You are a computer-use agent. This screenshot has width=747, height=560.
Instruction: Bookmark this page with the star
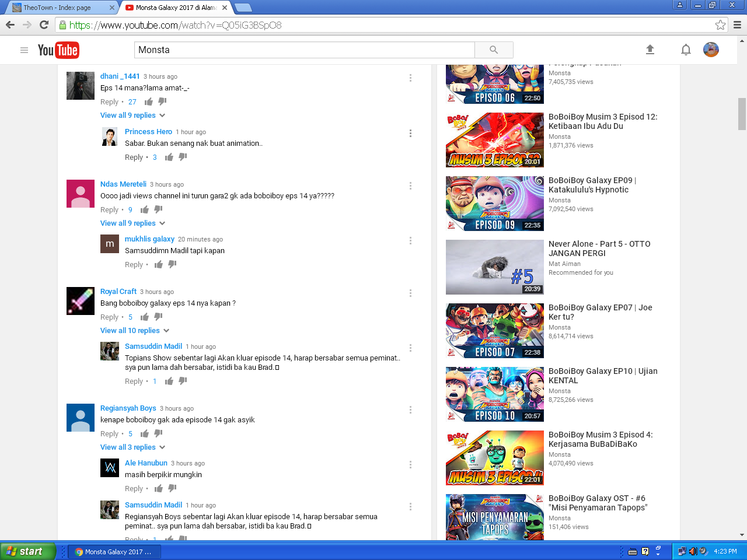click(721, 24)
